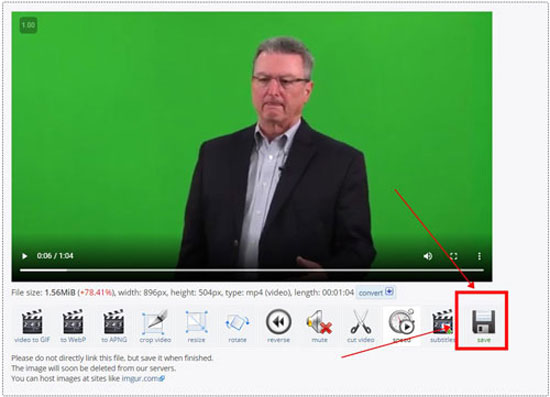Screen dimensions: 550x397
Task: Open the rotate video tool
Action: [x=237, y=325]
